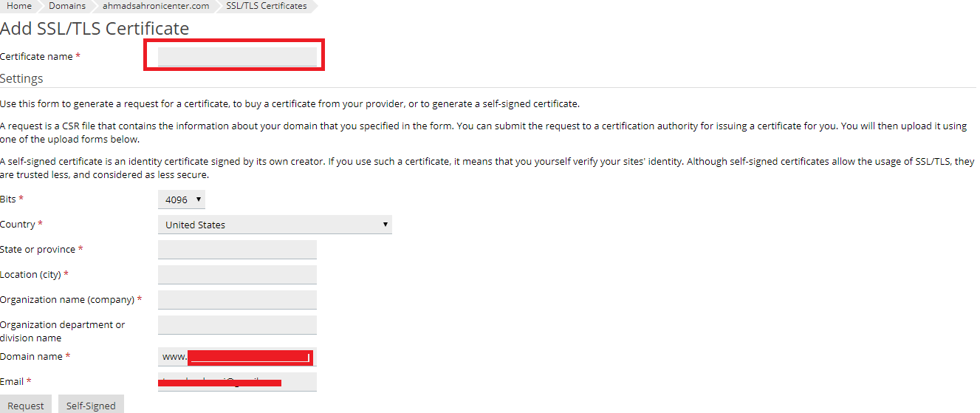Click the Bits field label
The width and height of the screenshot is (980, 413).
[9, 199]
